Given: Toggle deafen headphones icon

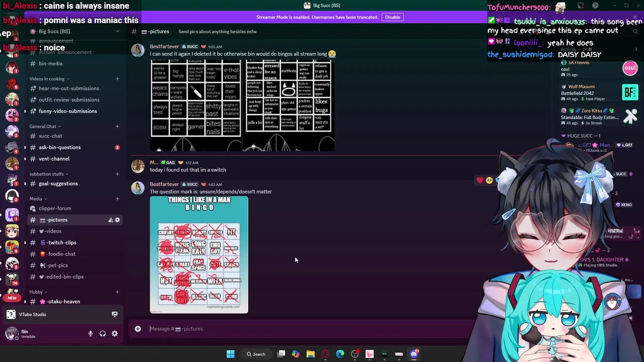Looking at the screenshot, I should click(103, 334).
